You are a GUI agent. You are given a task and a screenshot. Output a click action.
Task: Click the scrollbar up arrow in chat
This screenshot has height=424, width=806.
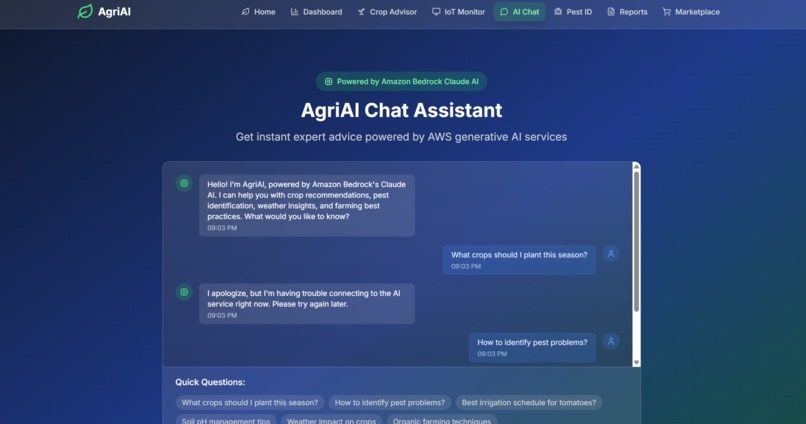point(636,166)
